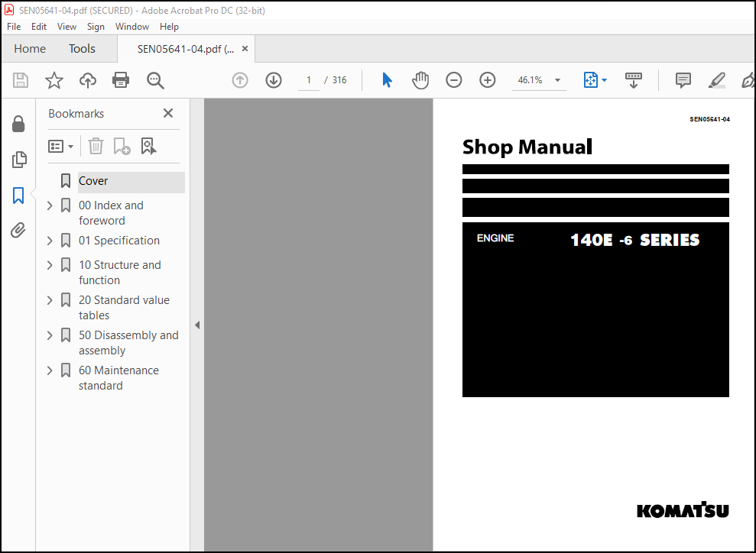Expand 00 Index and foreword bookmark
The width and height of the screenshot is (756, 553).
(x=50, y=205)
